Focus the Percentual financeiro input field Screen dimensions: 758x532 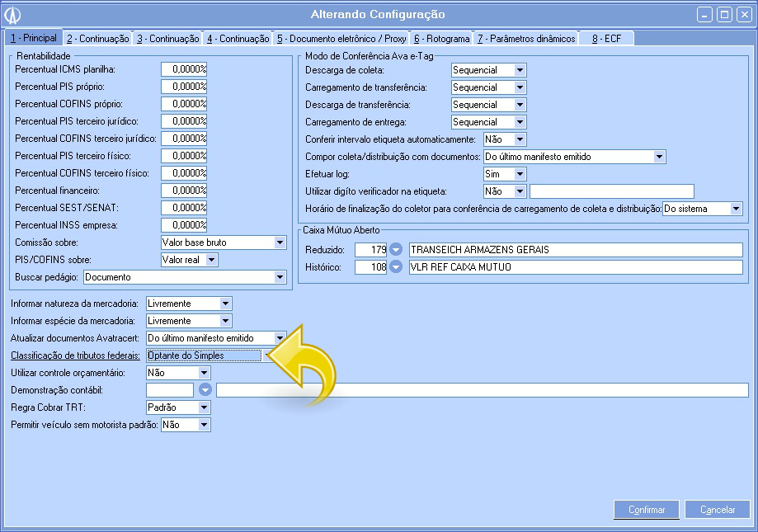[183, 191]
